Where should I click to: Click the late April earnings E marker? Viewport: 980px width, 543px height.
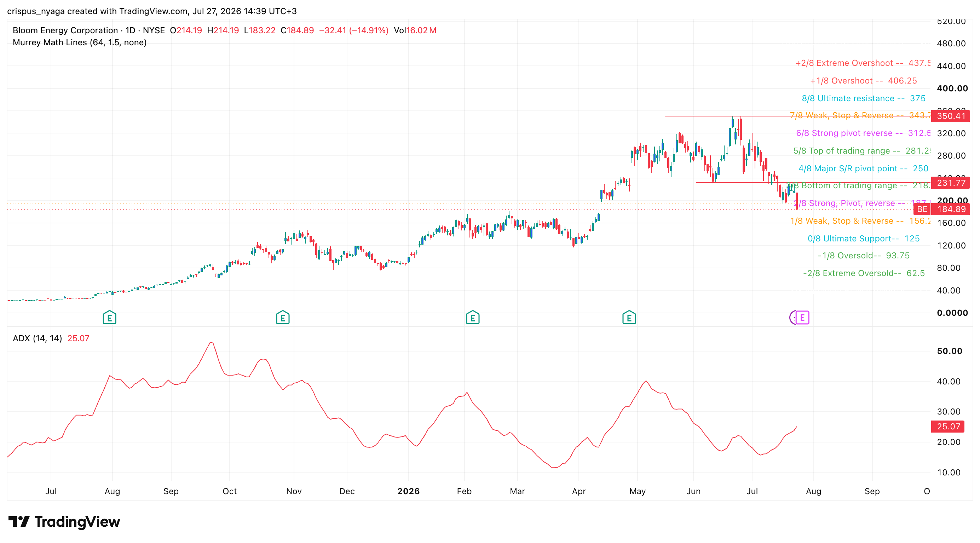629,318
